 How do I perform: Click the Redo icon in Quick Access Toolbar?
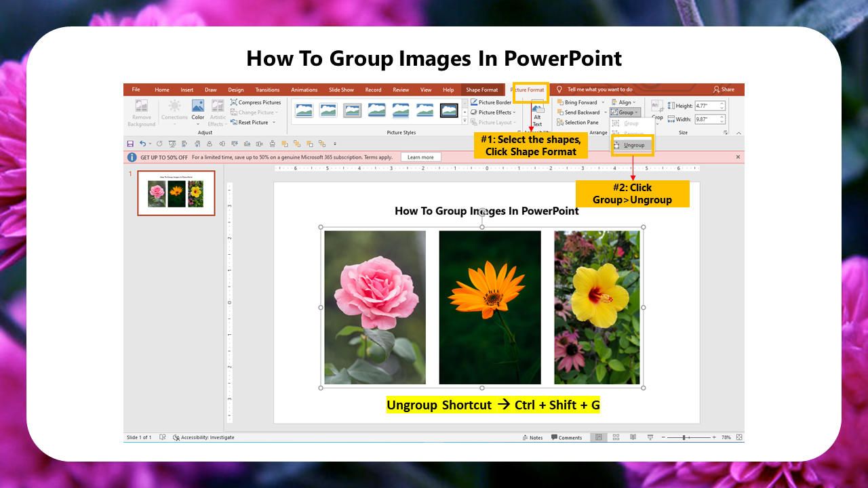tap(159, 144)
